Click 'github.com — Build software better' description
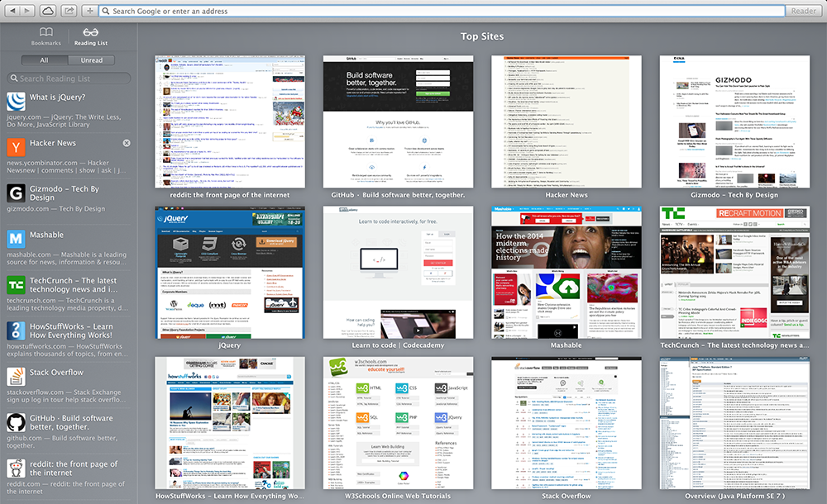The height and width of the screenshot is (504, 827). click(62, 442)
